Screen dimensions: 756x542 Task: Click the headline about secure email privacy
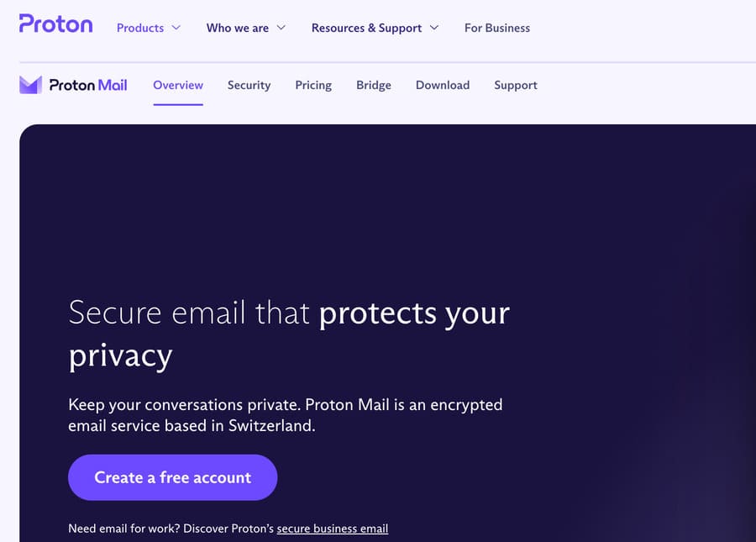[x=289, y=334]
